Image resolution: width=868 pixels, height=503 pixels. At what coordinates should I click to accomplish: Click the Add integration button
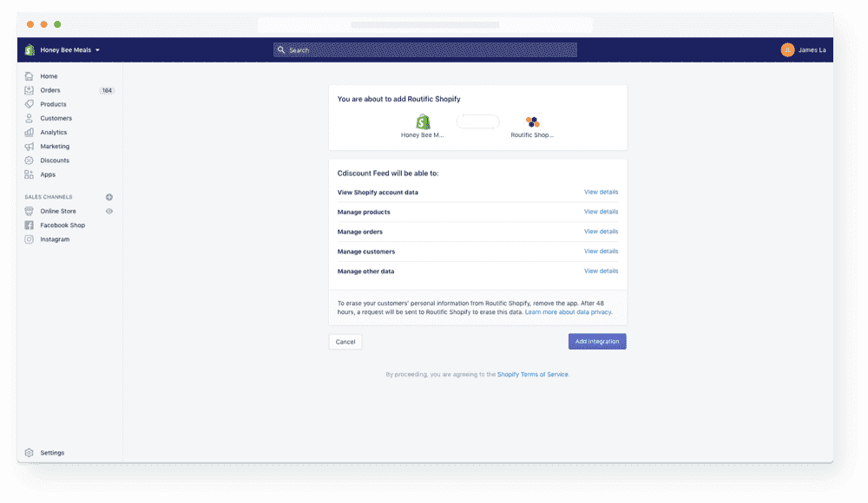(597, 342)
